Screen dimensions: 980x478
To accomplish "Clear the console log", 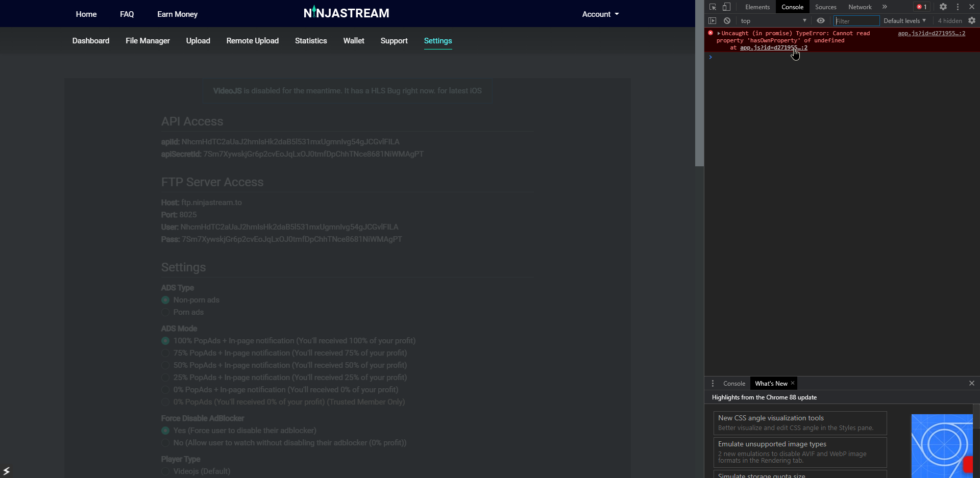I will 727,21.
